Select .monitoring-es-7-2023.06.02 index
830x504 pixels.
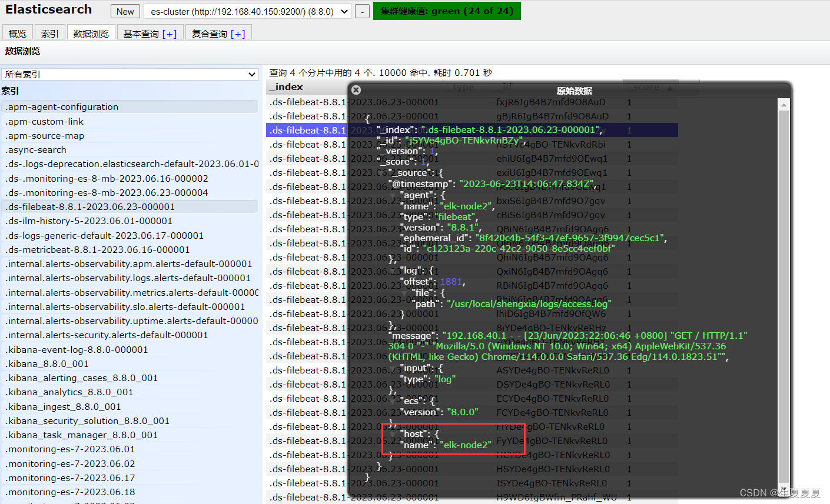[x=130, y=463]
